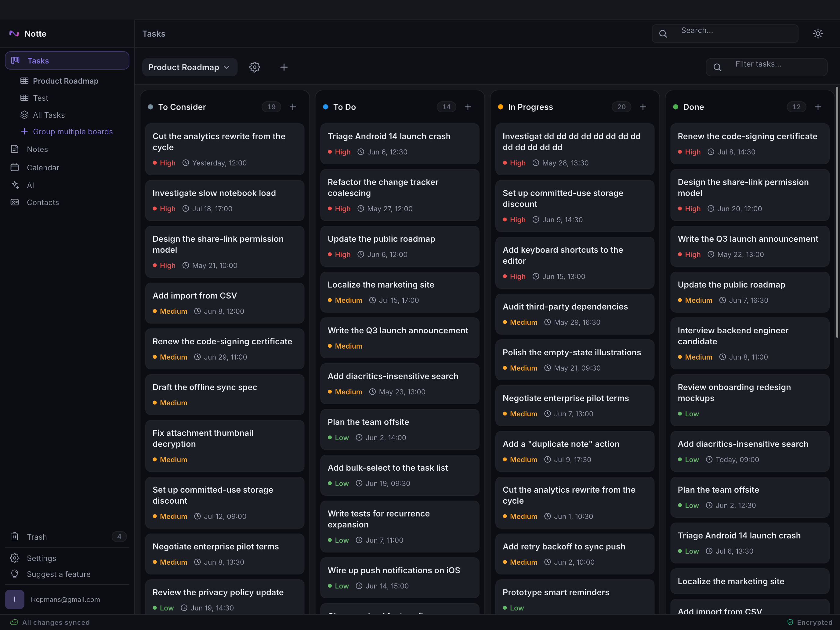
Task: Click the Done column header
Action: (693, 107)
